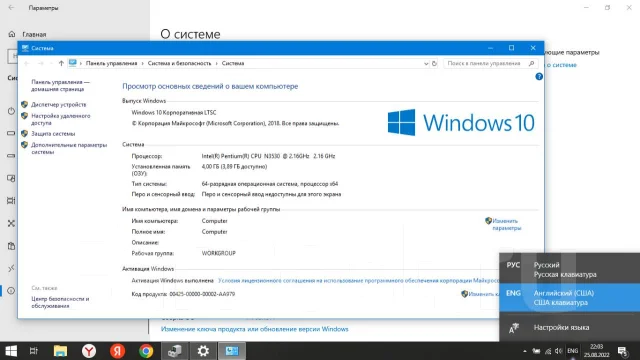Open the Windows Start menu

11,351
